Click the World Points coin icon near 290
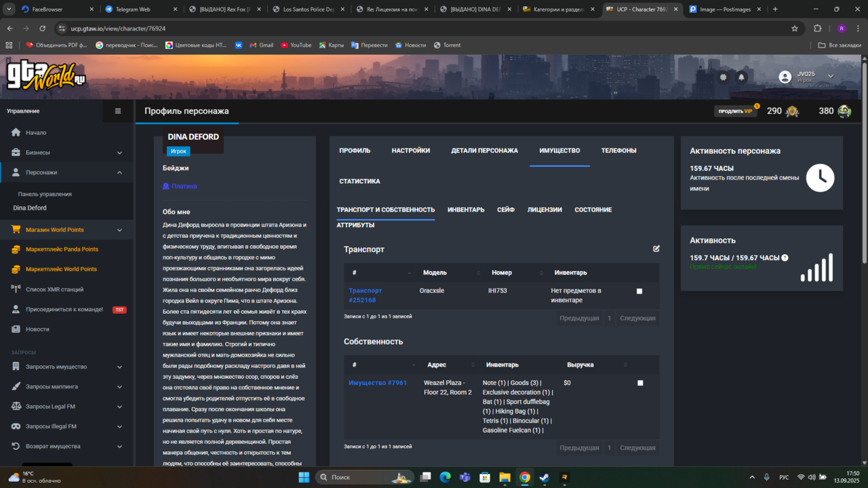Screen dimensions: 868x488 (792, 111)
